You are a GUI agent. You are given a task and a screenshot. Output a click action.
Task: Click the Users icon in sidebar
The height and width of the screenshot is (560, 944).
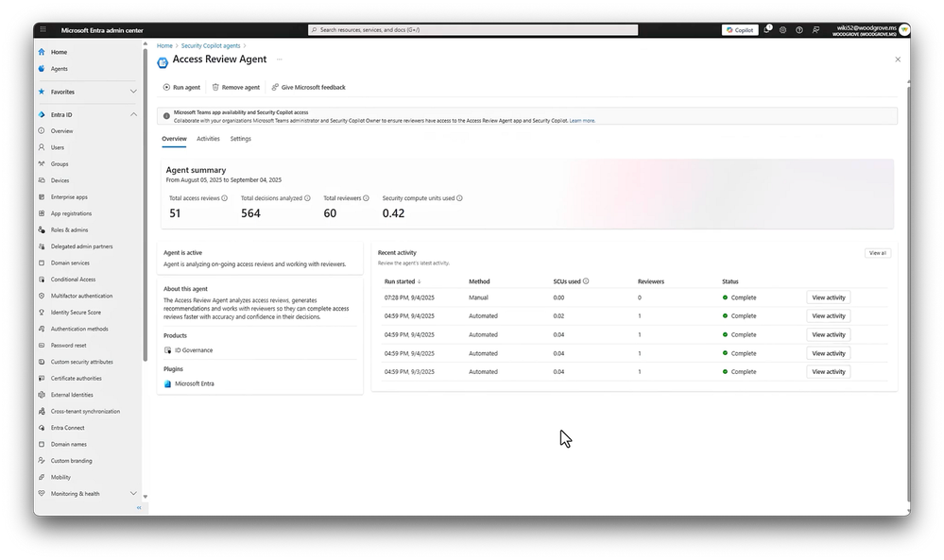(x=42, y=147)
